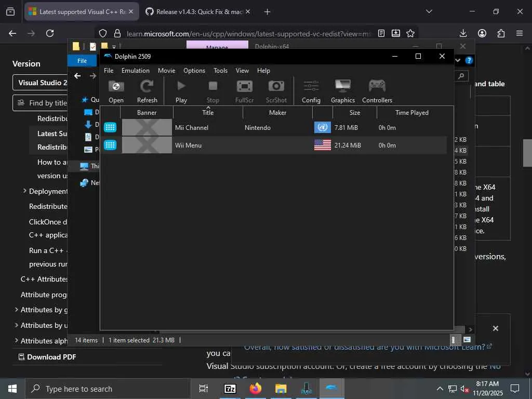
Task: Open Firefox from the taskbar
Action: point(256,389)
